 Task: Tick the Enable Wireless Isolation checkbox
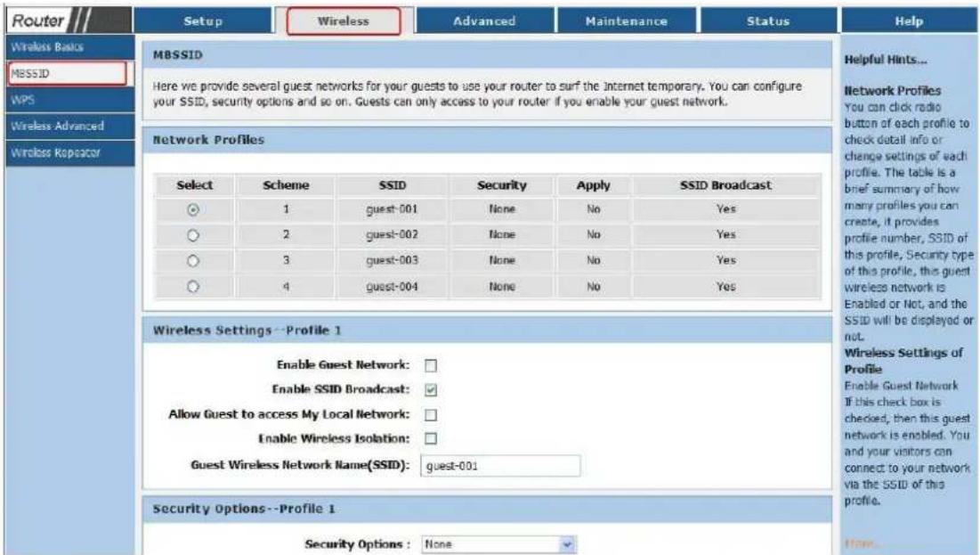[x=431, y=438]
